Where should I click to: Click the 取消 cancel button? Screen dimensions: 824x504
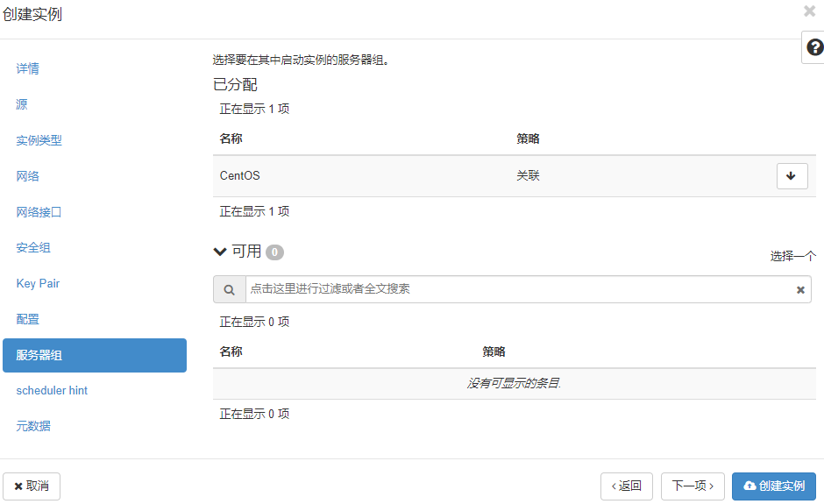click(x=32, y=486)
